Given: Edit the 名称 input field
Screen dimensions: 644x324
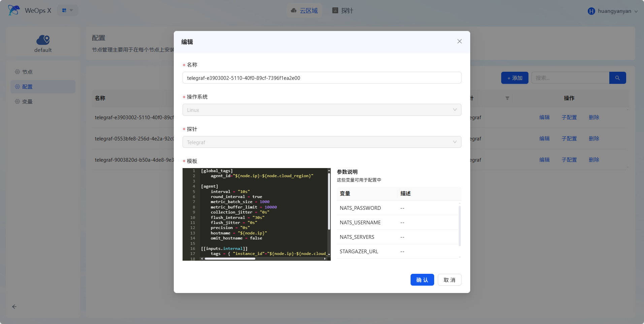Looking at the screenshot, I should [322, 78].
